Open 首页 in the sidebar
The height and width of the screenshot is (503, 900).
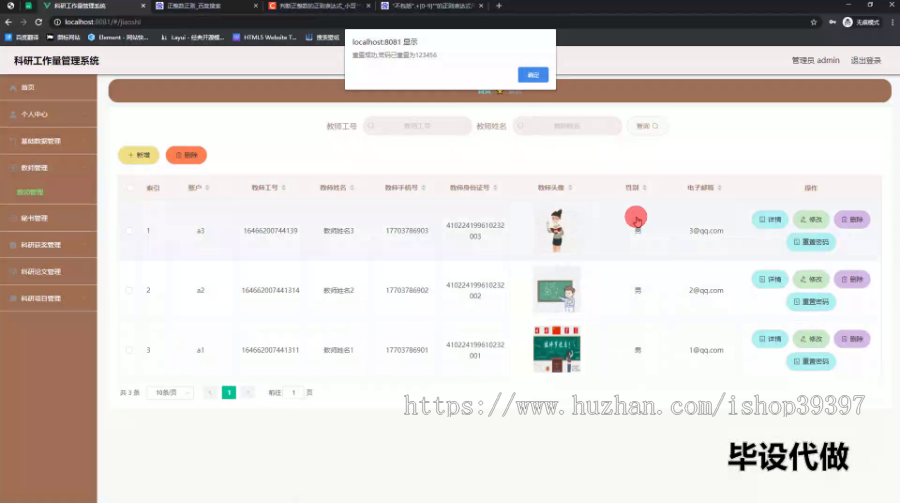48,87
